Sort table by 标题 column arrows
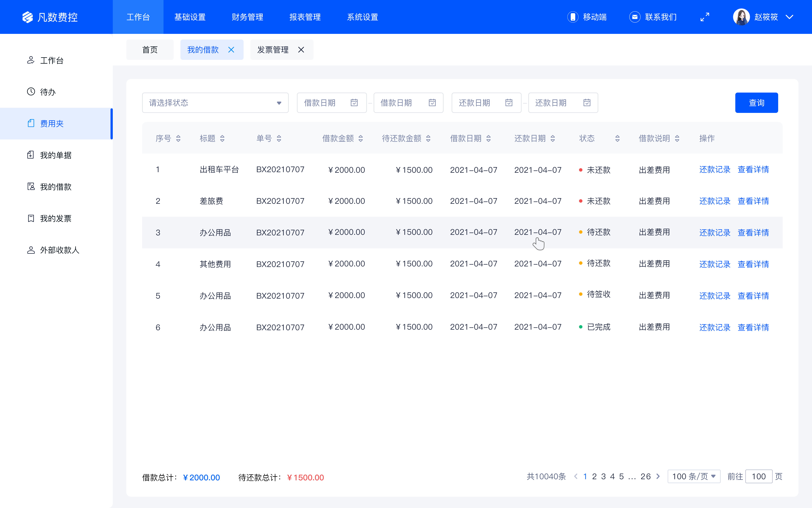This screenshot has width=812, height=508. (x=222, y=138)
